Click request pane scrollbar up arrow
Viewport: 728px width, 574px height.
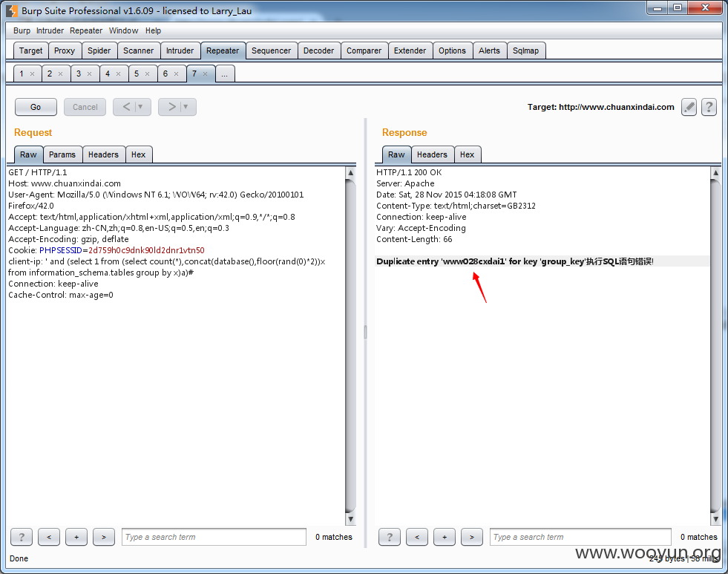pos(350,172)
